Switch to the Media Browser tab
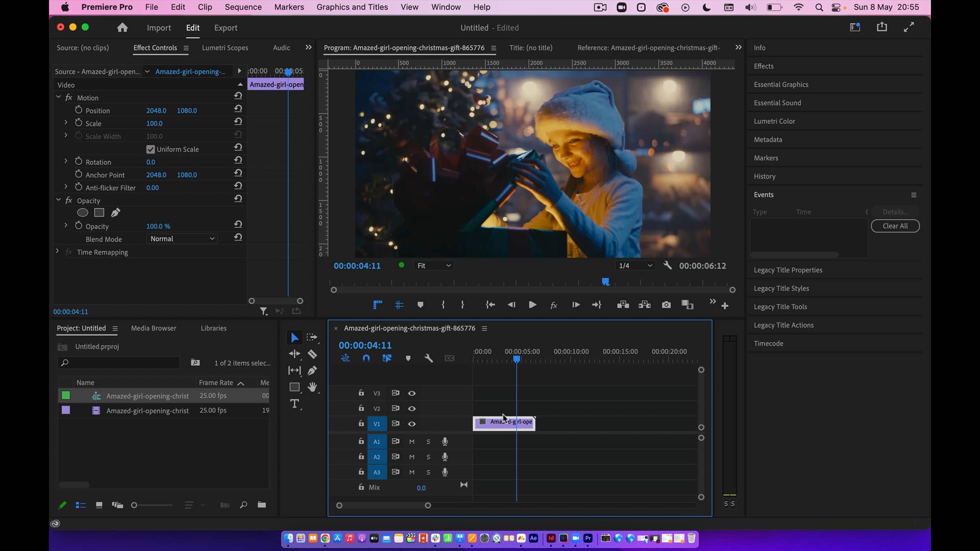 pos(153,328)
